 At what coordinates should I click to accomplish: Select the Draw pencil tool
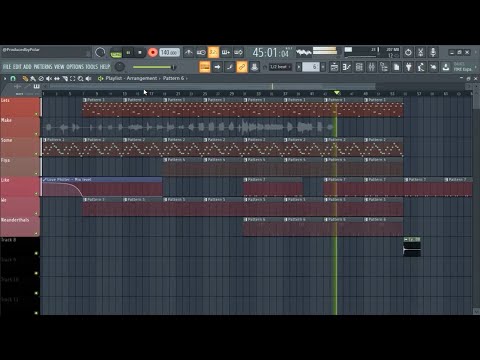coord(25,79)
